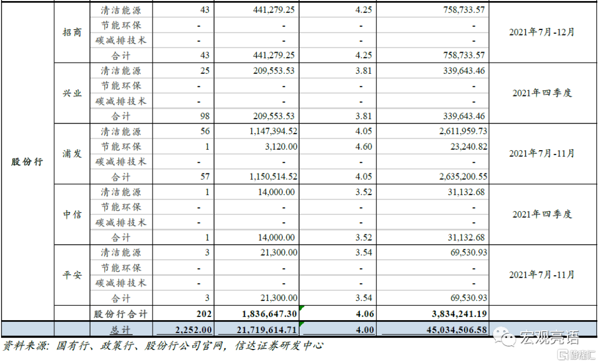Click 3.54 in 平安 清洁能源 row
The image size is (599, 364).
pyautogui.click(x=363, y=253)
